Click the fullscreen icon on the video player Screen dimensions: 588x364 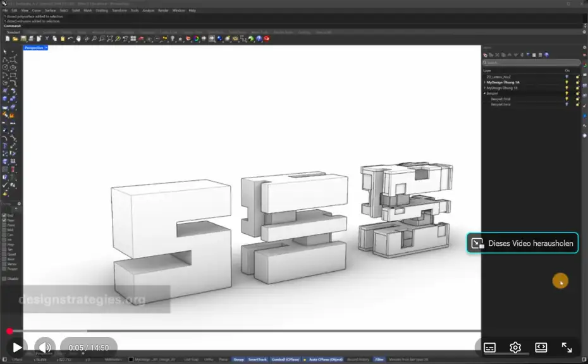(x=566, y=347)
